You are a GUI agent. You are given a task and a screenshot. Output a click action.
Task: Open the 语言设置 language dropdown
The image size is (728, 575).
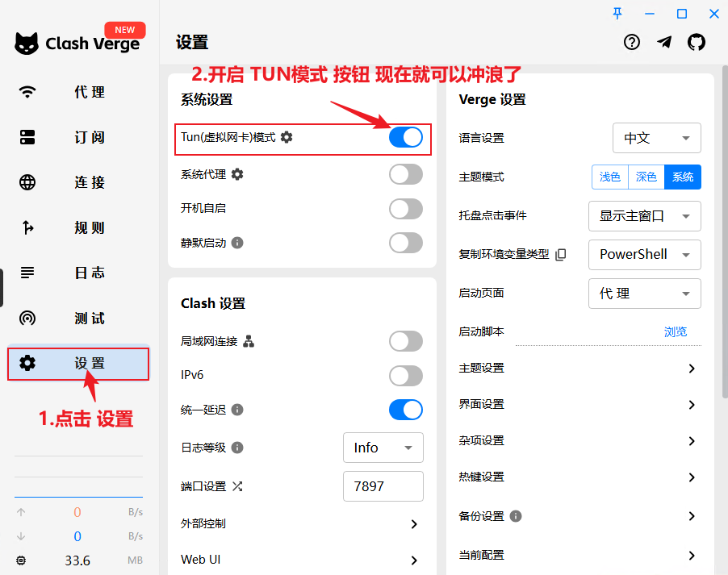coord(656,138)
